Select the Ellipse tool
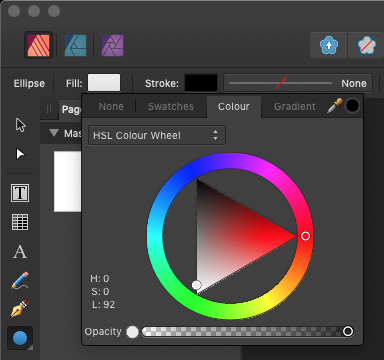 point(20,338)
